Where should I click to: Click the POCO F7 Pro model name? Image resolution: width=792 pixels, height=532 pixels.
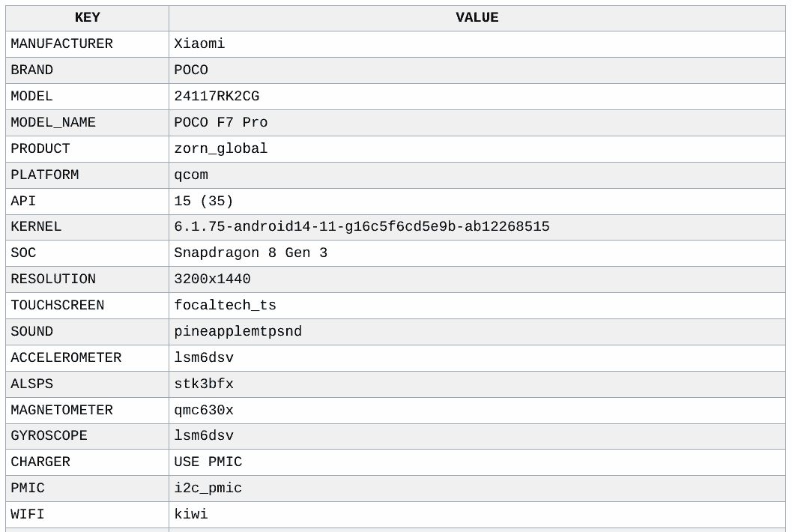[x=220, y=123]
